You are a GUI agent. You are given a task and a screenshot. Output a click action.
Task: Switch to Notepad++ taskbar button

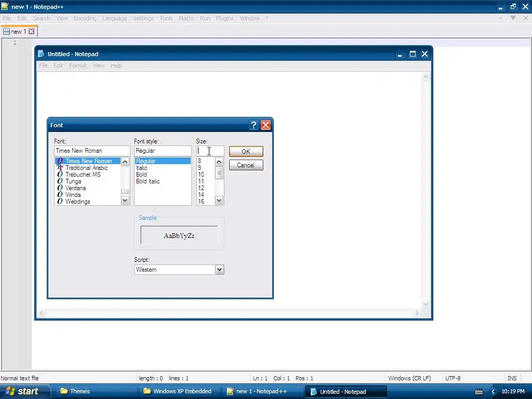click(262, 391)
